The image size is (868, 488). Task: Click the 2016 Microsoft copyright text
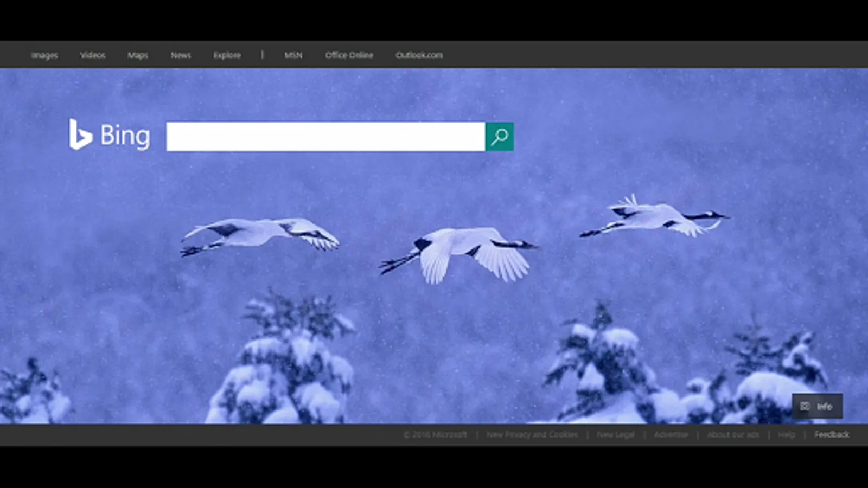click(x=435, y=434)
